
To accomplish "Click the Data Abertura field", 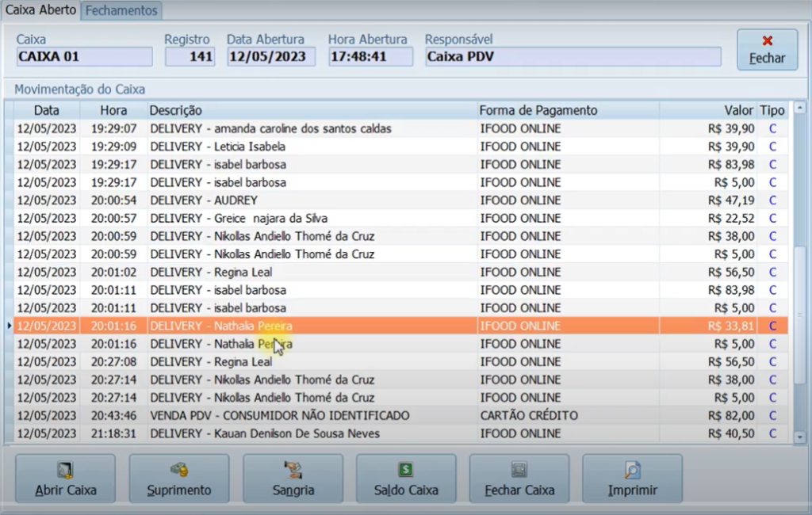I will 270,57.
